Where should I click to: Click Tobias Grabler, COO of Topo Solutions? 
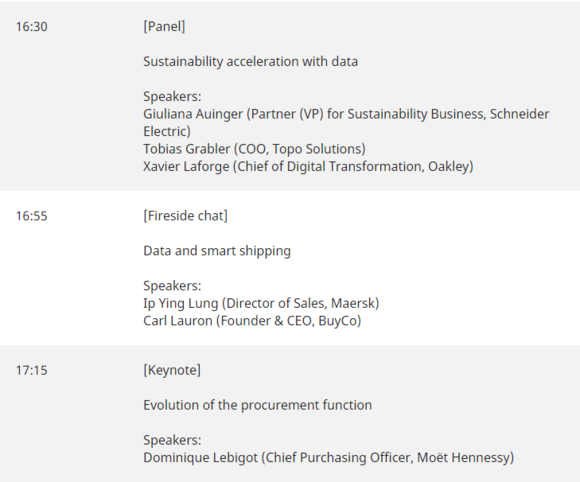click(254, 149)
